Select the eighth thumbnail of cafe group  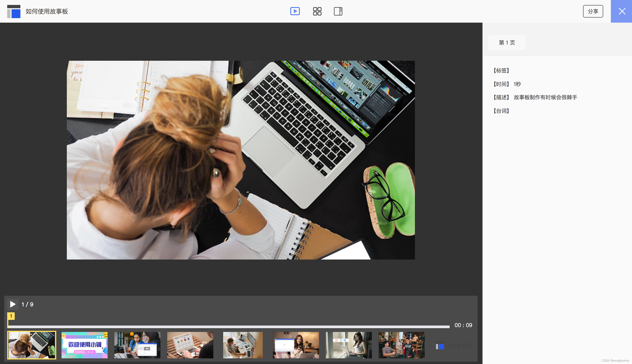click(401, 345)
